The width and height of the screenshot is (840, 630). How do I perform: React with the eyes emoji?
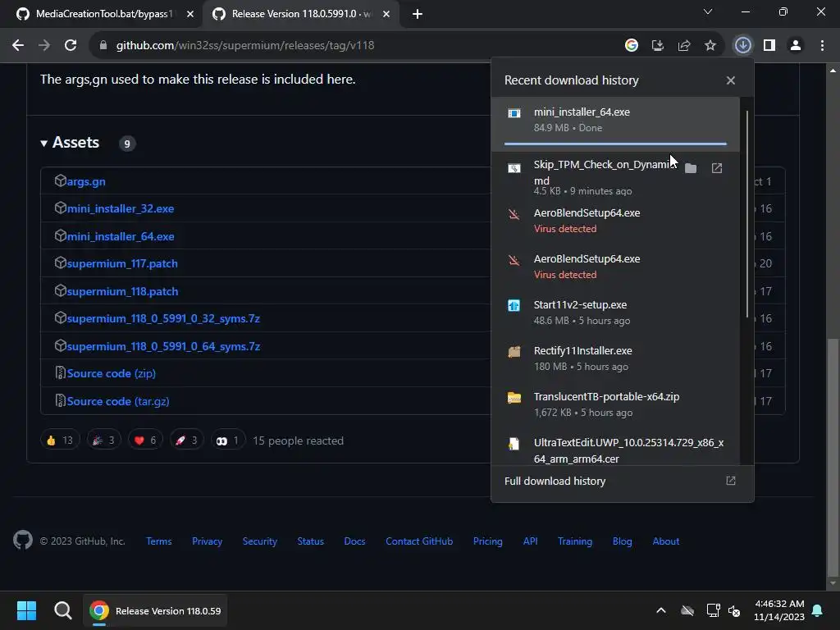click(x=228, y=441)
